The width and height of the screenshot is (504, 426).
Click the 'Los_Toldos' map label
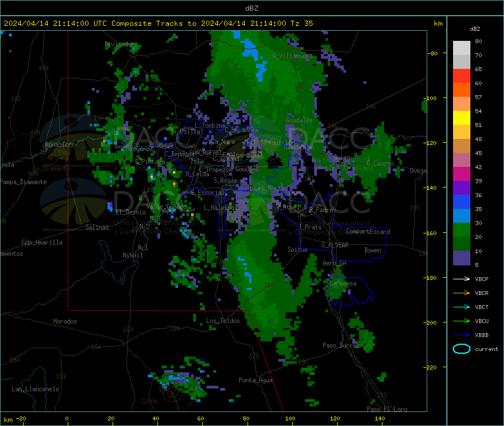coord(223,321)
